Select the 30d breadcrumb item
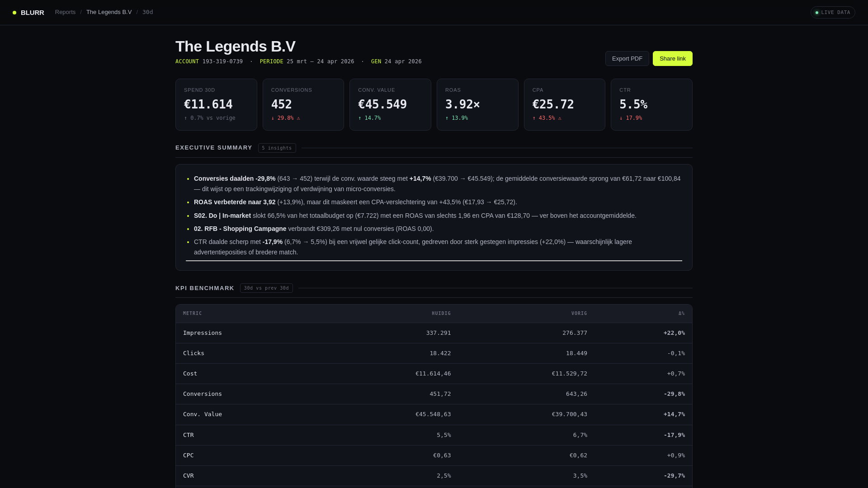The image size is (868, 488). pyautogui.click(x=148, y=12)
